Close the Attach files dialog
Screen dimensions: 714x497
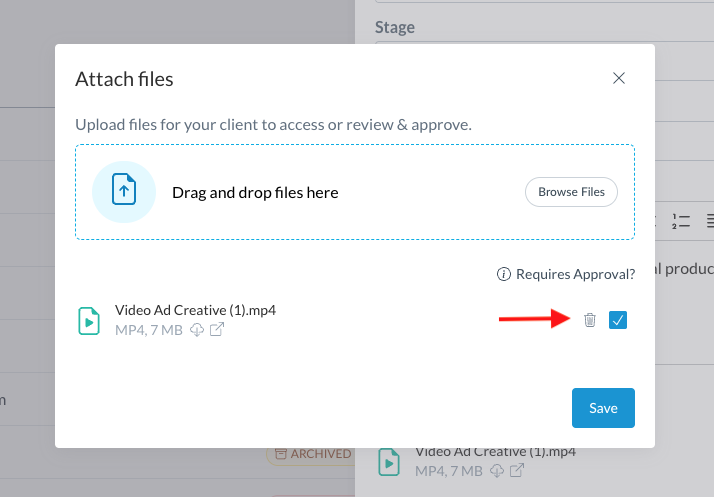click(x=619, y=78)
